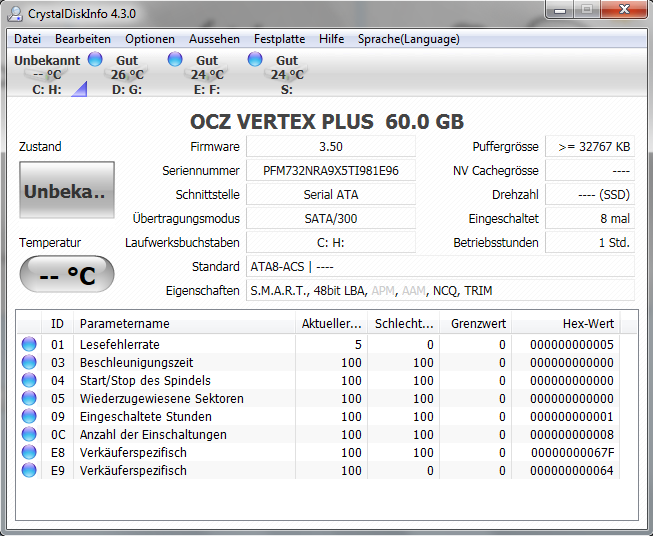The height and width of the screenshot is (536, 653).
Task: Click the Betriebsstunden value 1 Std.
Action: tap(590, 242)
